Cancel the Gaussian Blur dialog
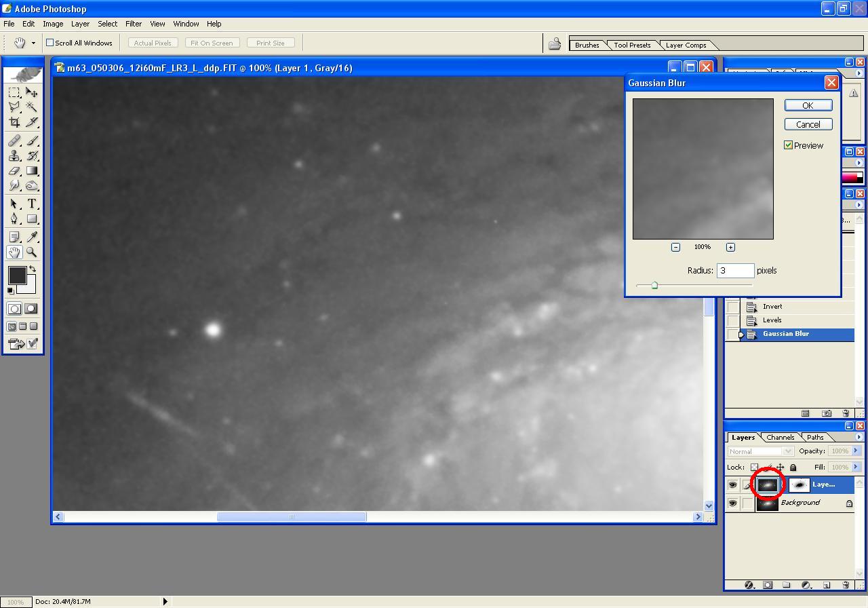 point(808,124)
